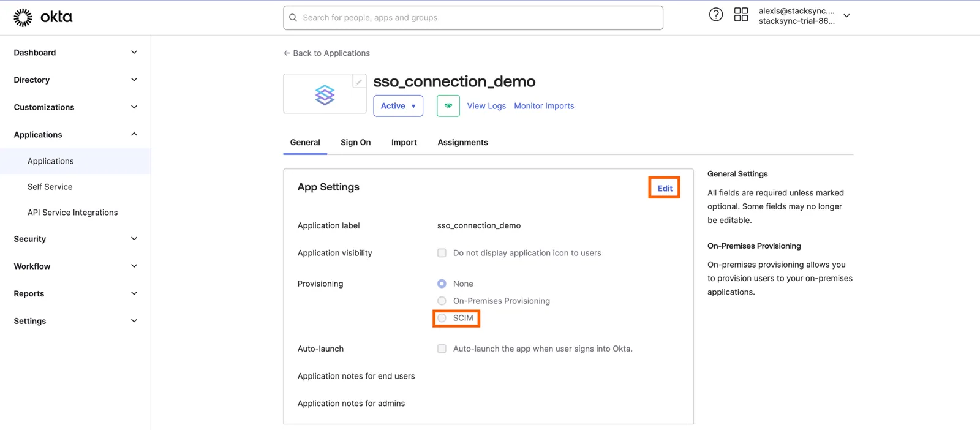This screenshot has width=980, height=430.
Task: Click the App Settings heading
Action: click(x=328, y=187)
